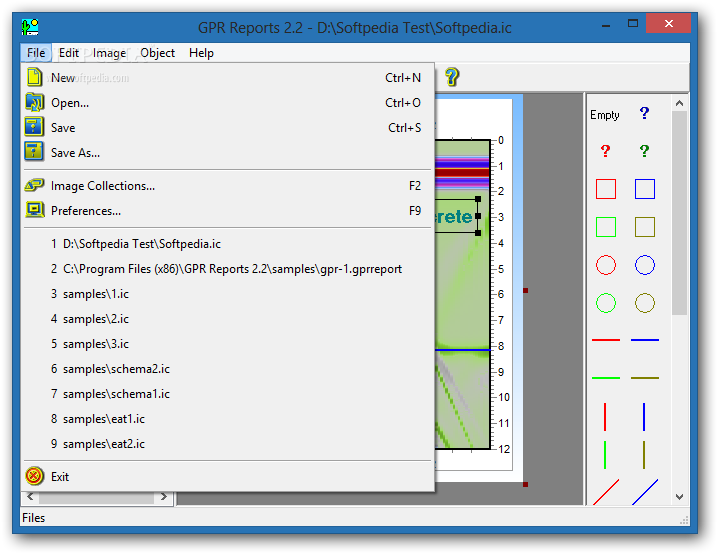Open recent file samples\eat1.ic
This screenshot has width=718, height=554.
tap(228, 418)
